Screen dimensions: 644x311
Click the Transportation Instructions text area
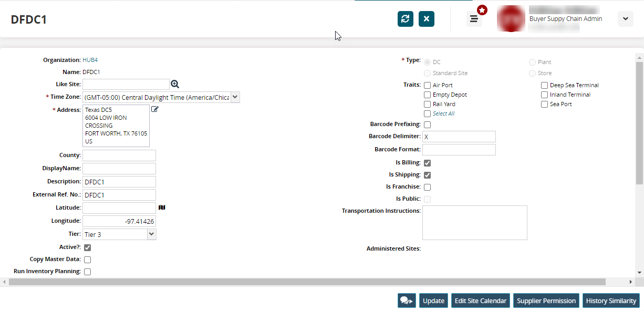coord(475,223)
